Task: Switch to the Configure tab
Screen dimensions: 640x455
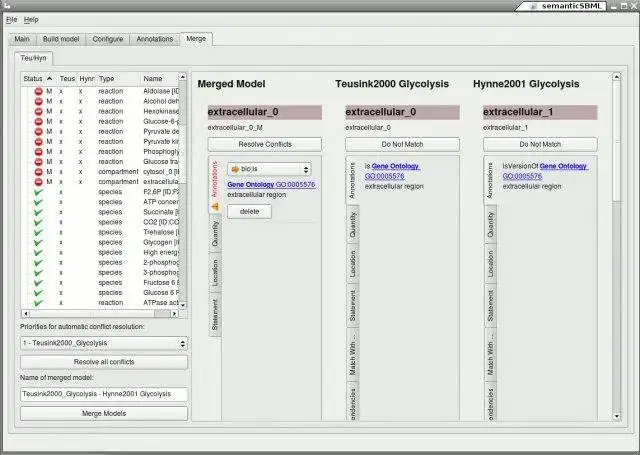Action: point(108,39)
